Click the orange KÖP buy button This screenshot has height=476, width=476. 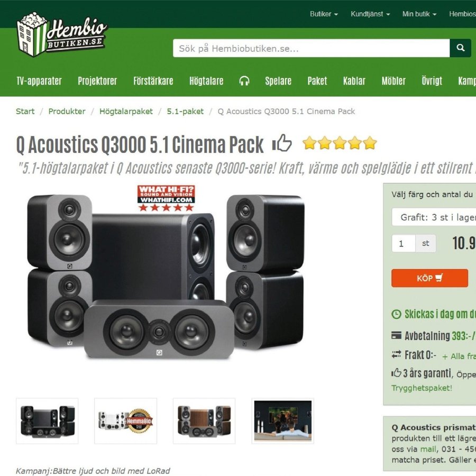click(x=429, y=278)
